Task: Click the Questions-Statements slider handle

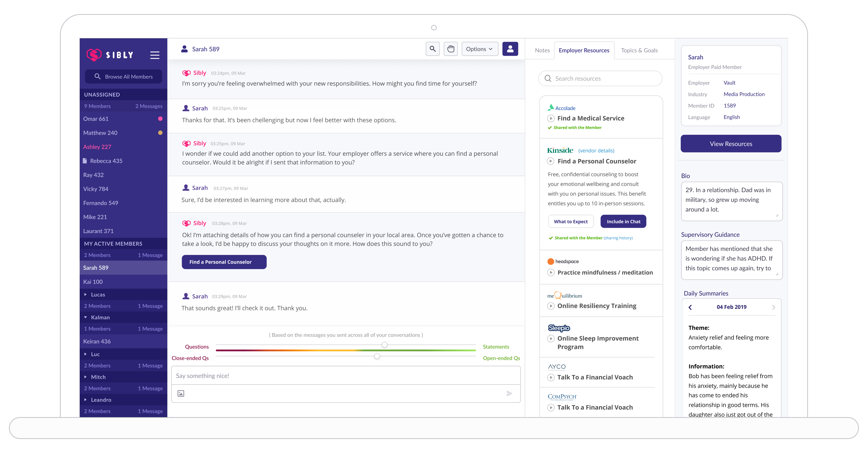Action: click(385, 345)
